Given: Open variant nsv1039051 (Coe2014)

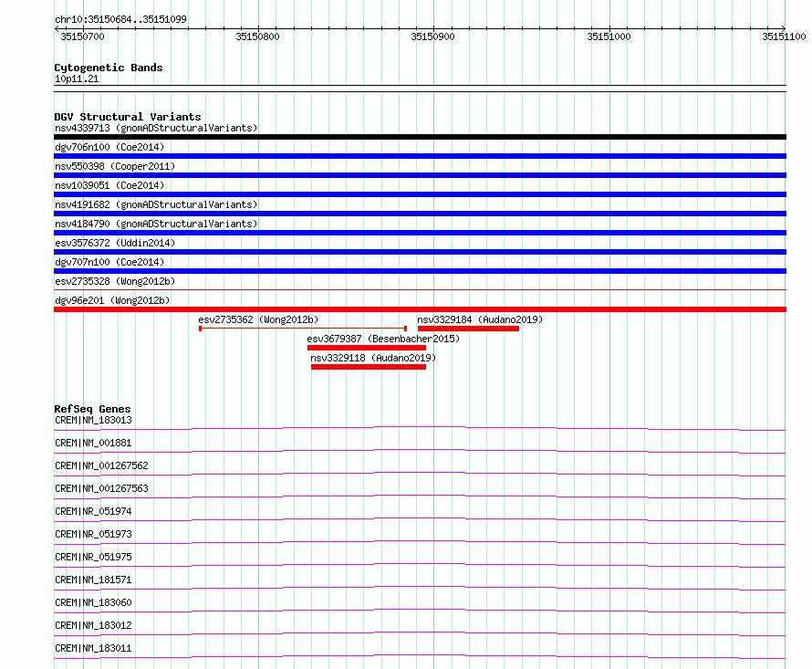Looking at the screenshot, I should click(x=109, y=185).
